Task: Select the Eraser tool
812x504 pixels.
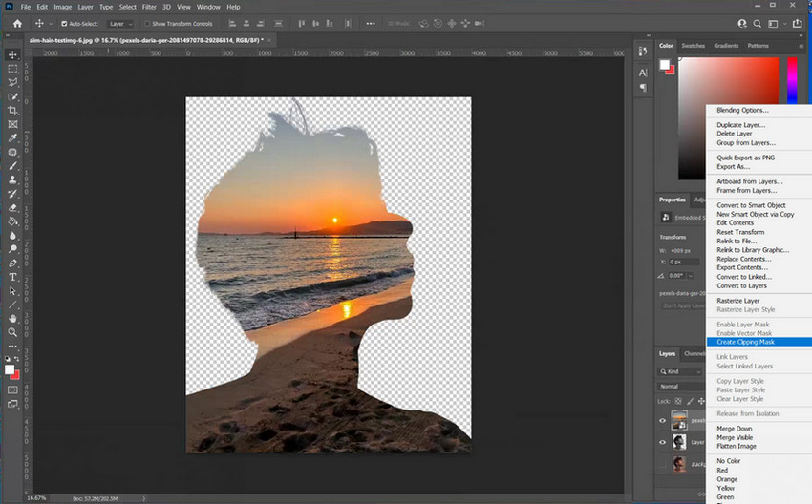Action: (12, 208)
